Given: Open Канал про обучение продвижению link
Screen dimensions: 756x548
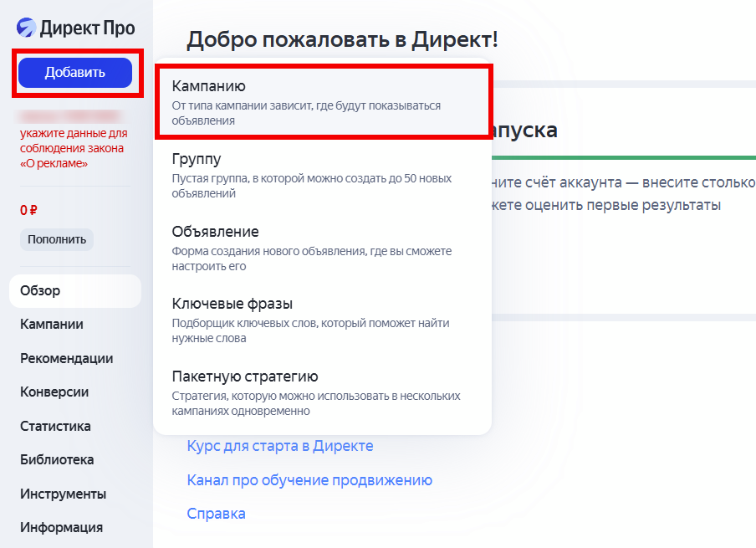Looking at the screenshot, I should (x=309, y=480).
